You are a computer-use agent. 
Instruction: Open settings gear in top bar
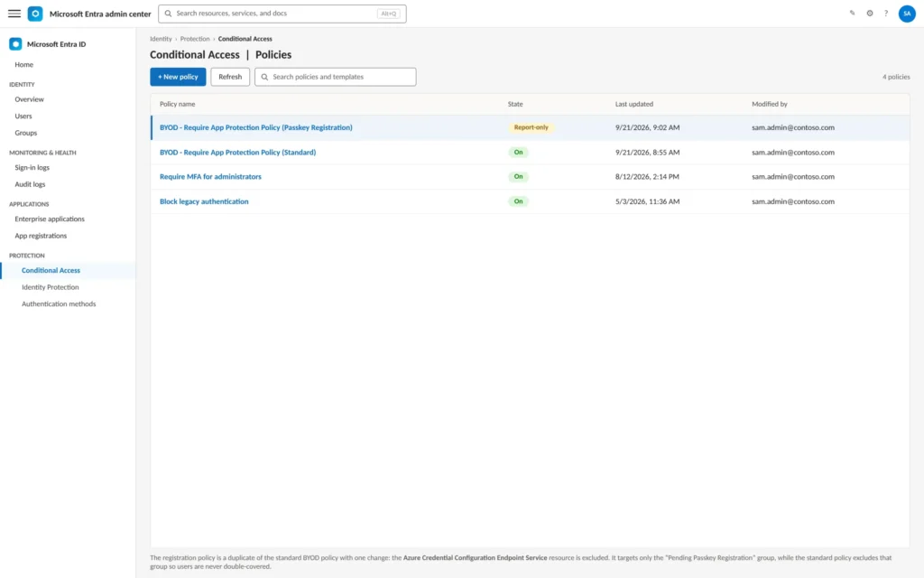(x=870, y=13)
